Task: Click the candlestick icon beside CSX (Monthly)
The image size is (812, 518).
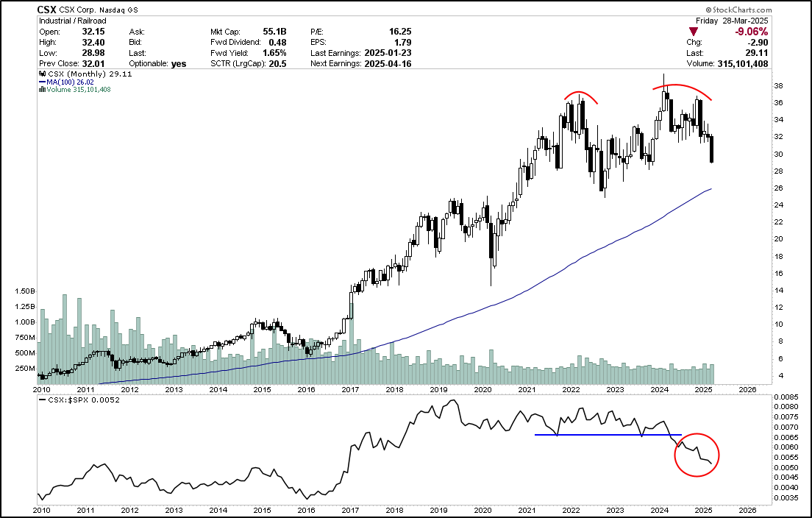Action: click(43, 74)
